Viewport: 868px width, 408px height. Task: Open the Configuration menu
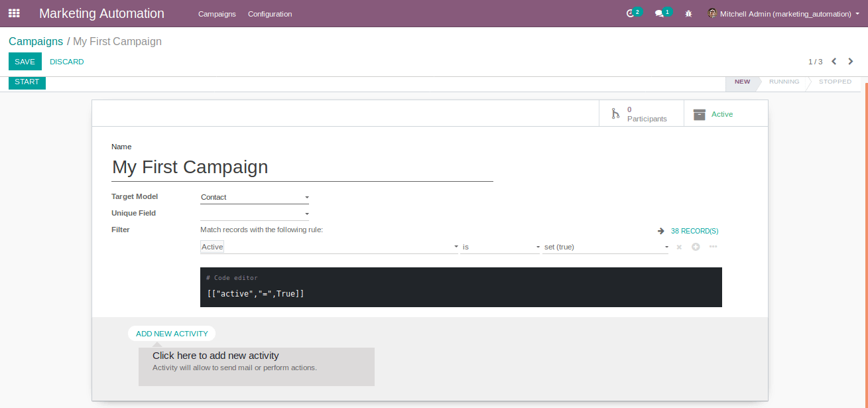pos(270,14)
